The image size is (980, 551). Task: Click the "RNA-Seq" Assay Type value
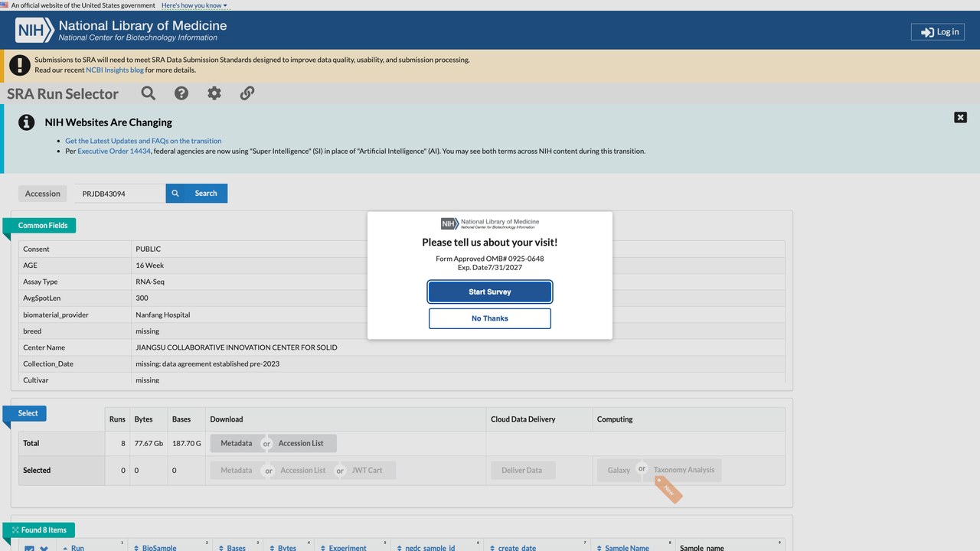click(x=150, y=282)
